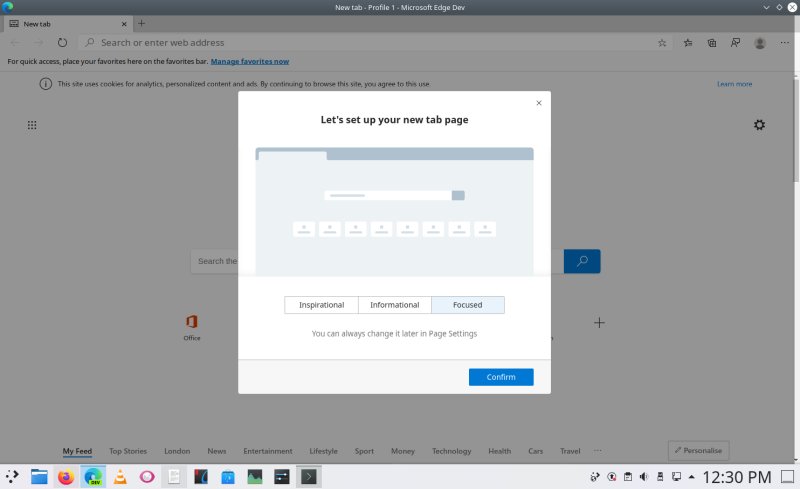Launch file manager from taskbar
Viewport: 800px width, 489px height.
(x=39, y=477)
